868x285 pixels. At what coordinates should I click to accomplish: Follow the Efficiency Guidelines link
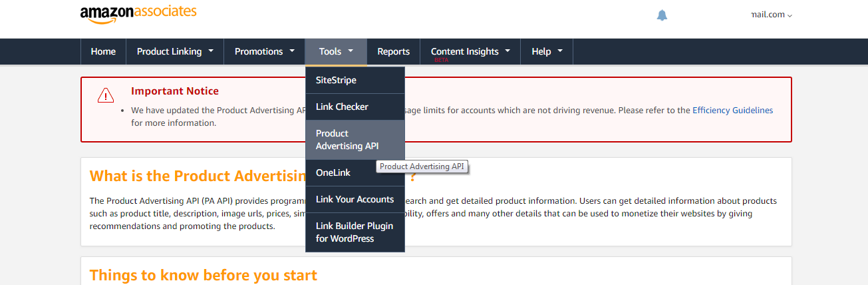(x=733, y=111)
